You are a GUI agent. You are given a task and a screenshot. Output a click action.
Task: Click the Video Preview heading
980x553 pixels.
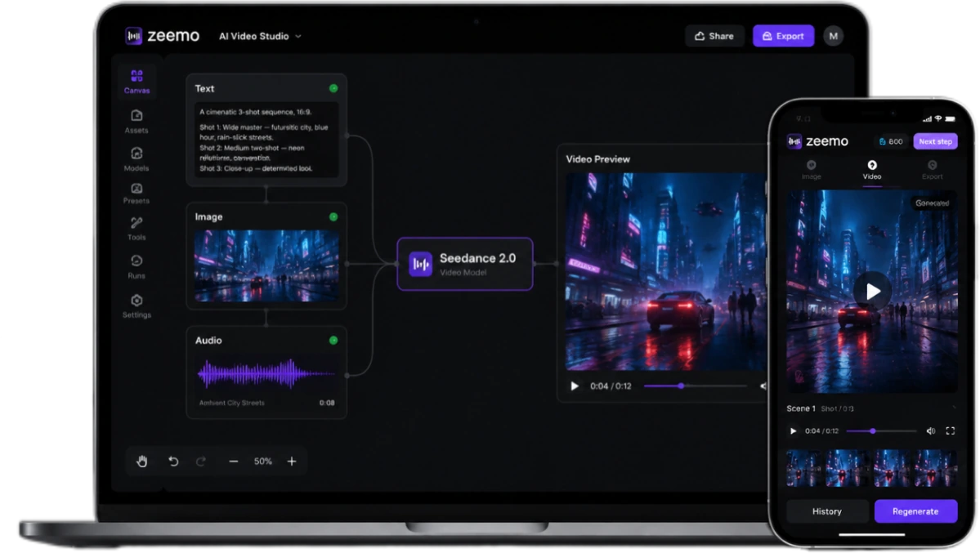click(x=598, y=159)
